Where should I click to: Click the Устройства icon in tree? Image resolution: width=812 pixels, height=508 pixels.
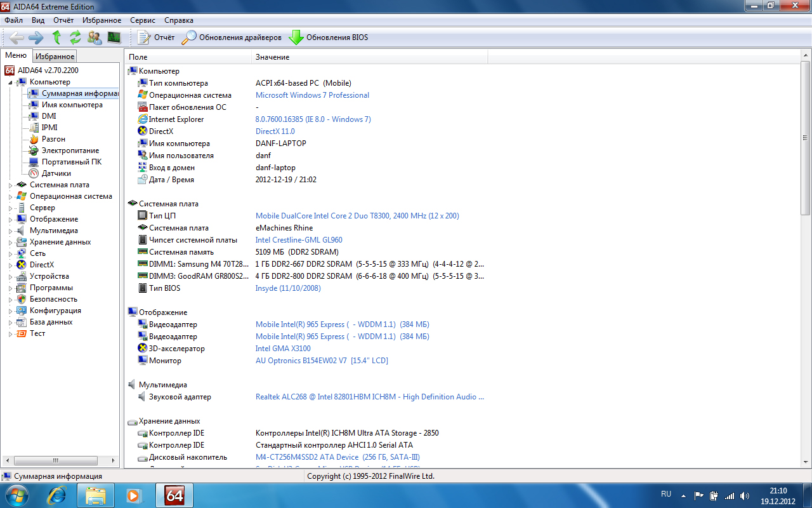[x=22, y=276]
